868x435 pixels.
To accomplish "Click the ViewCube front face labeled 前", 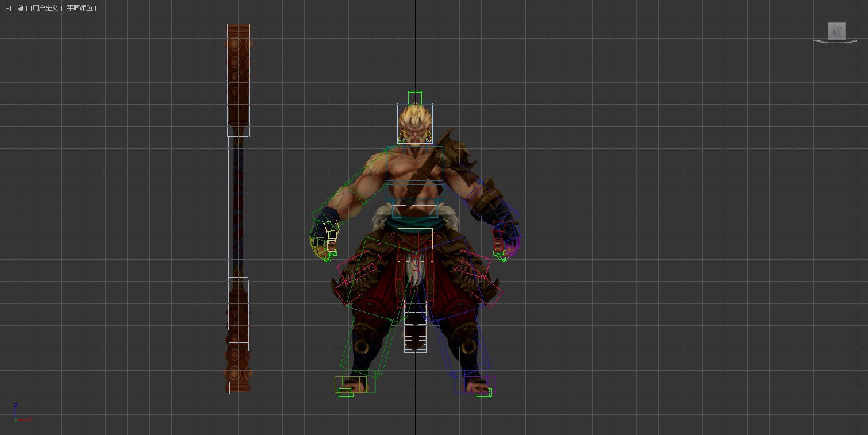I will [836, 31].
